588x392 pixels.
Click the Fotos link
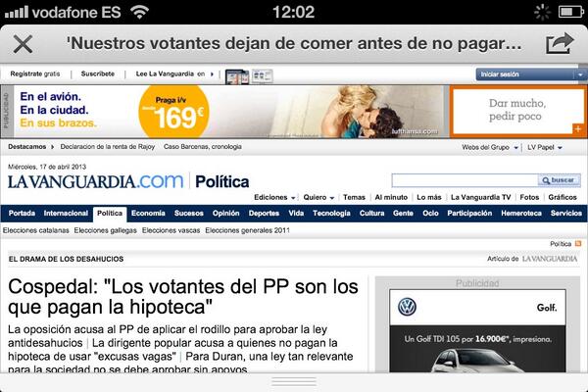tap(529, 197)
